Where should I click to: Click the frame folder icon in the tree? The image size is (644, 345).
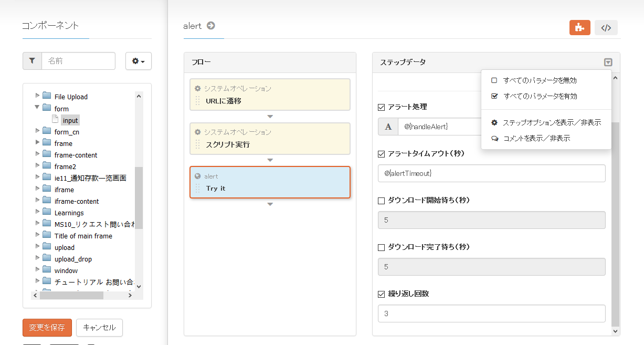[x=47, y=143]
